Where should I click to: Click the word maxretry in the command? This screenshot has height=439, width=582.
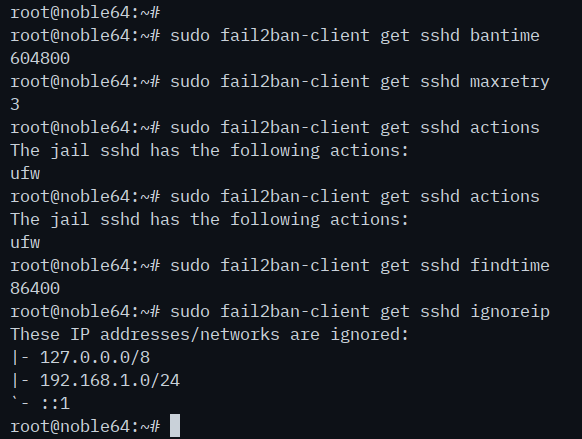(510, 82)
